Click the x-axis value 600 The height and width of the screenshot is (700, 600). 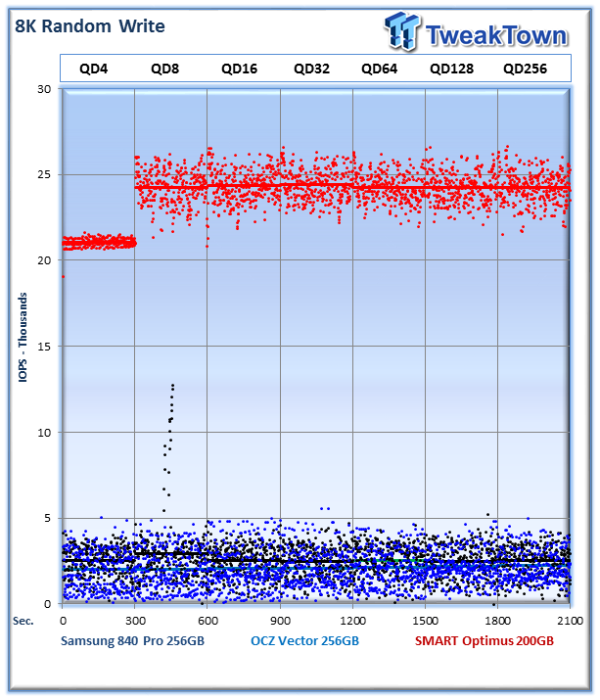[x=208, y=621]
